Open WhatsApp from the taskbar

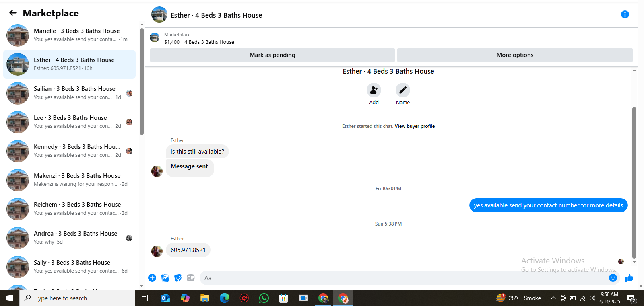pos(264,298)
